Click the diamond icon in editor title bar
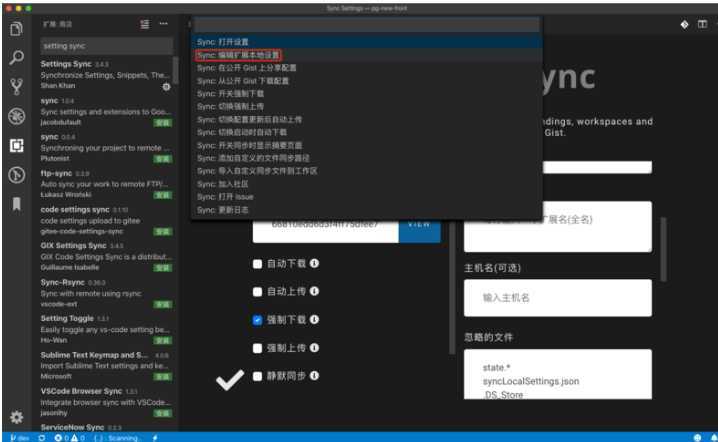The height and width of the screenshot is (442, 718). tap(684, 24)
